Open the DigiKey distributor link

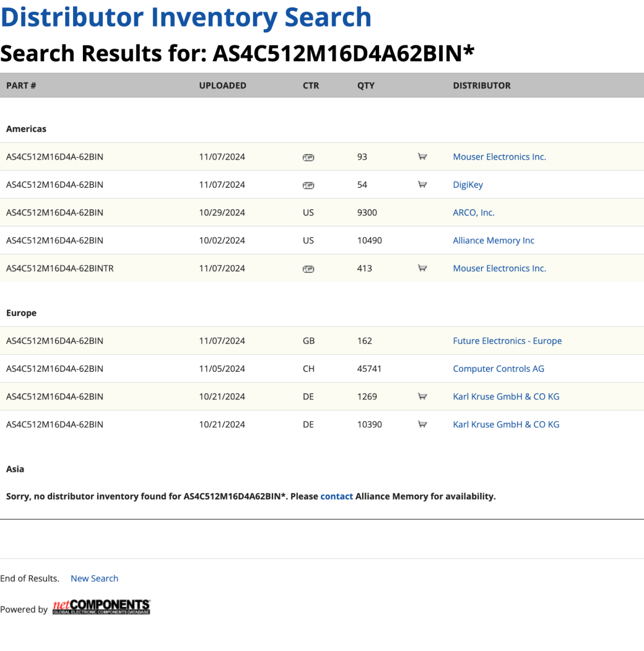468,185
